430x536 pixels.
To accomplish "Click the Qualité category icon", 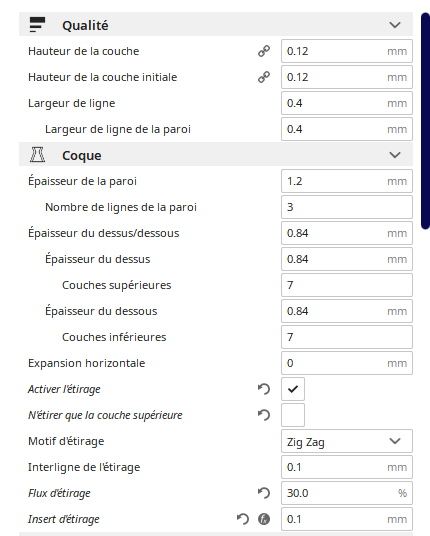I will tap(37, 25).
